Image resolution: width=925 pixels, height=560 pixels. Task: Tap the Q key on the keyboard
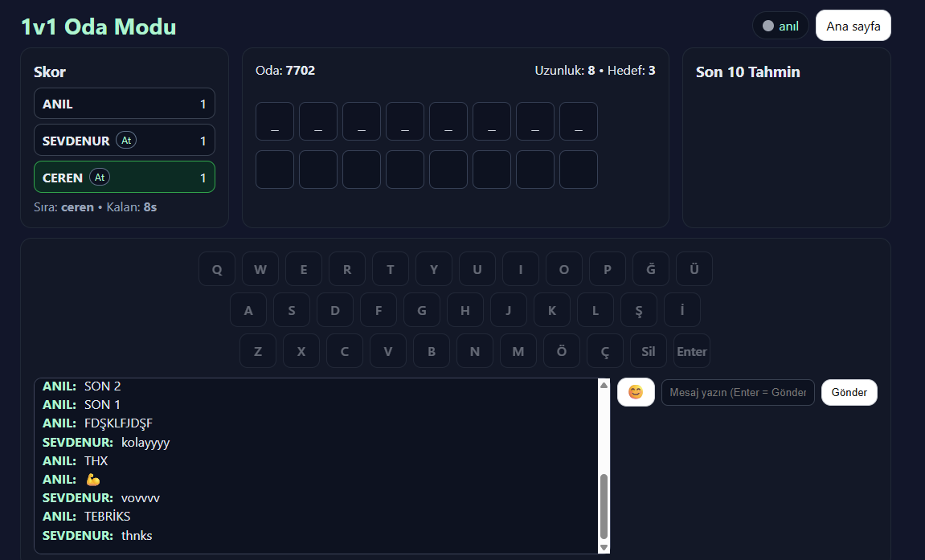coord(217,269)
